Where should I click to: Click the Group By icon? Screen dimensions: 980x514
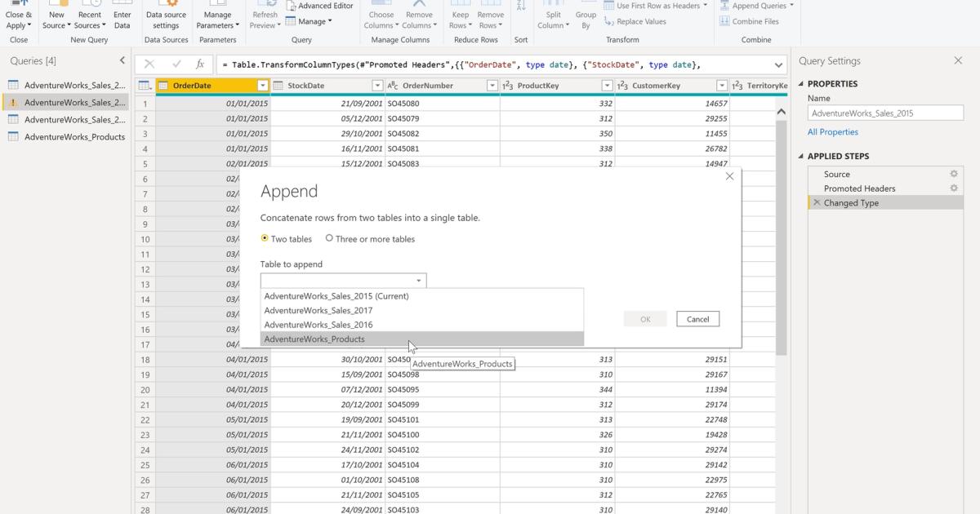coord(586,15)
